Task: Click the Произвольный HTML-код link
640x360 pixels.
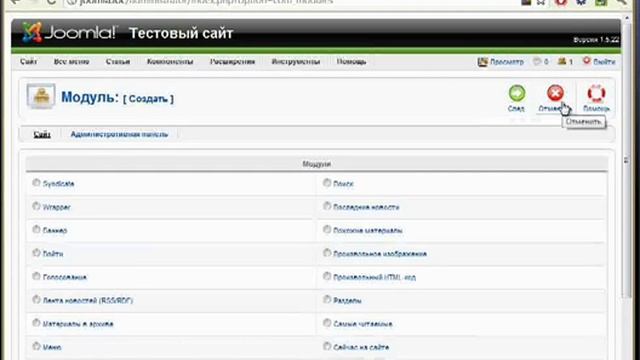Action: [x=374, y=277]
